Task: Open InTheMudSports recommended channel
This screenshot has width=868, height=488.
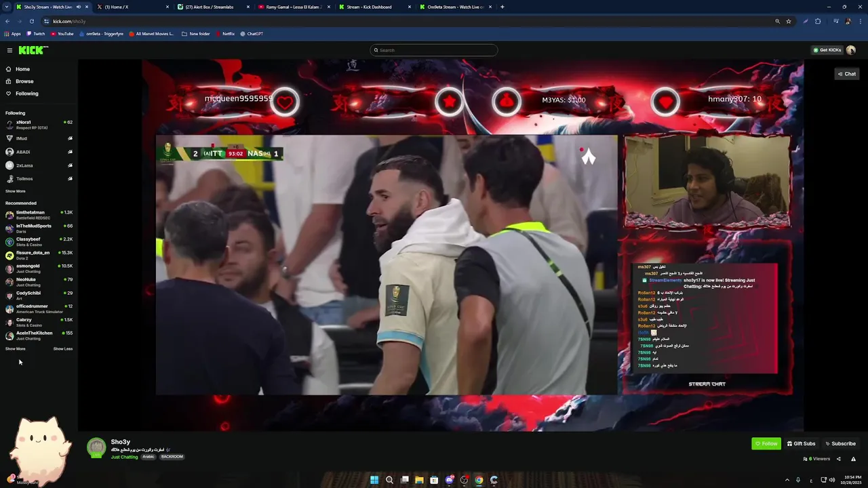Action: coord(39,228)
